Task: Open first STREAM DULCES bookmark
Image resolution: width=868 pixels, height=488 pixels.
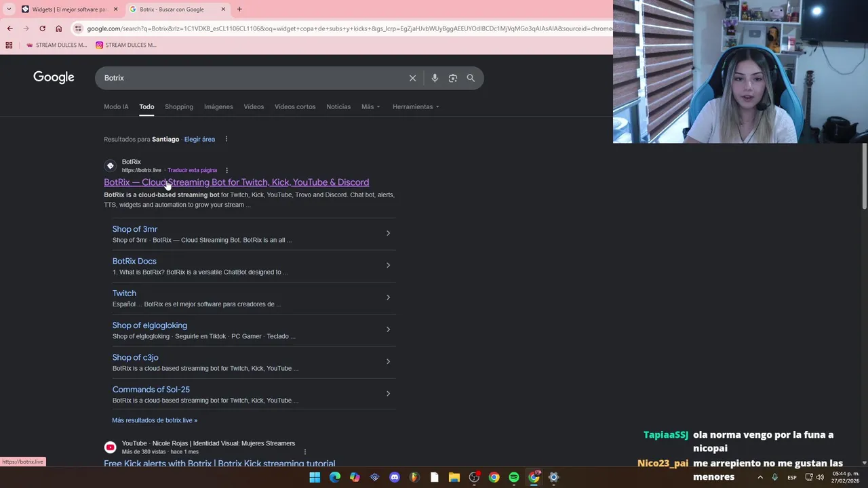Action: tap(56, 45)
